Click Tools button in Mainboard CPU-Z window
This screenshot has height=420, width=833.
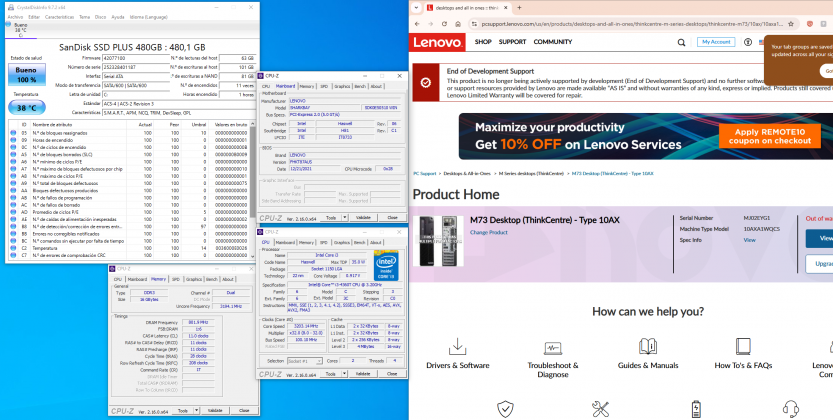(332, 217)
